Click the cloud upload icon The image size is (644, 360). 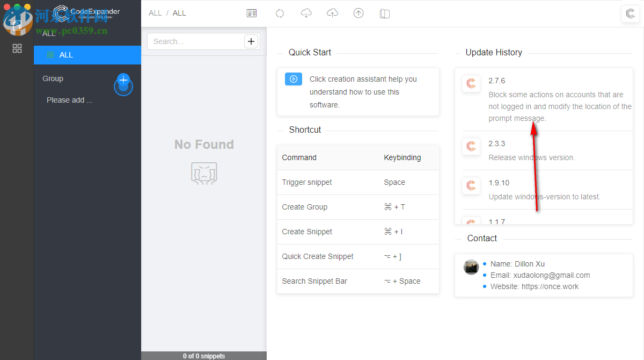point(332,13)
